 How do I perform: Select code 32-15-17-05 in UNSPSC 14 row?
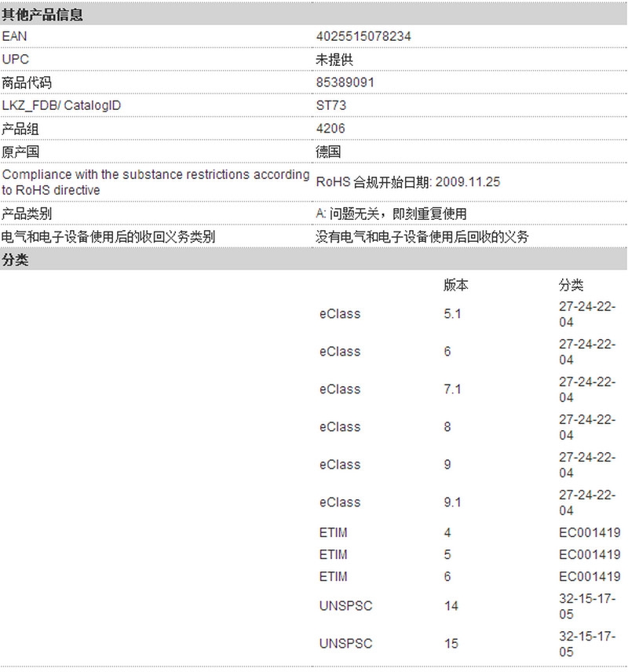[x=587, y=606]
